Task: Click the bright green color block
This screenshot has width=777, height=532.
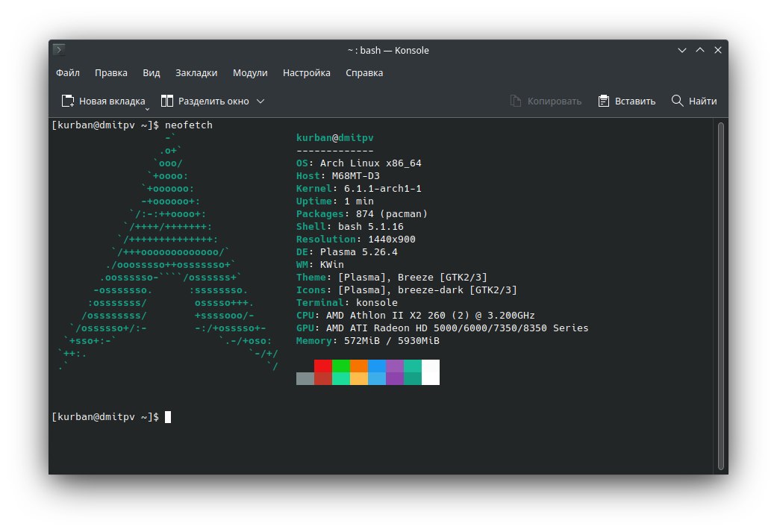Action: 341,366
